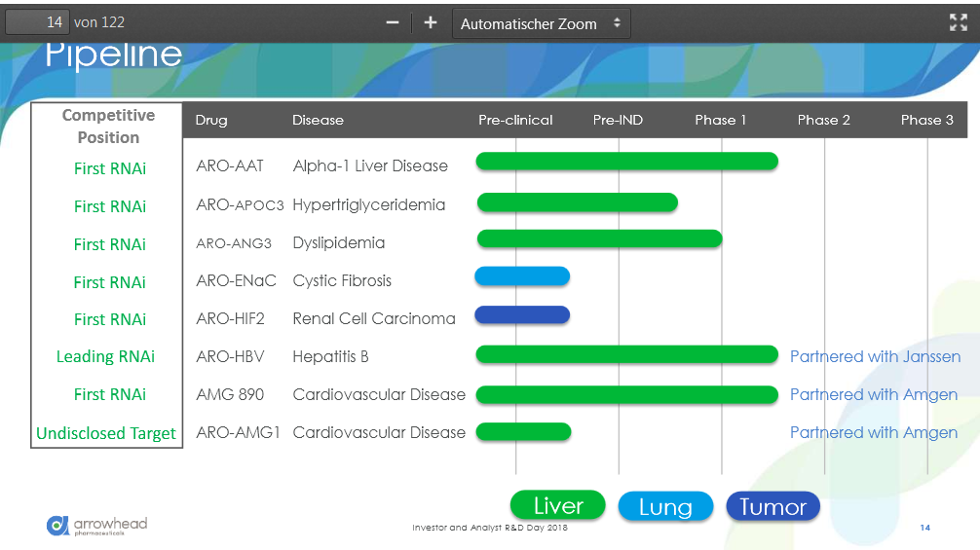
Task: Click 'Hypertriglyceridemia' disease text
Action: 369,204
